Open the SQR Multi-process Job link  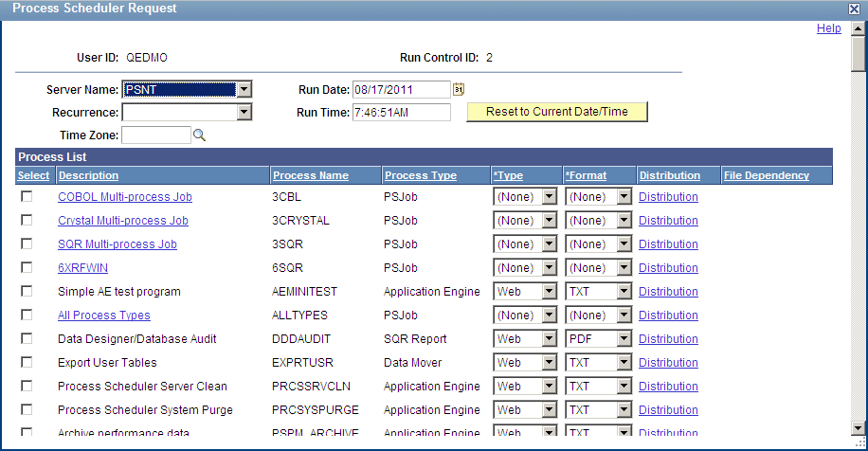[118, 244]
